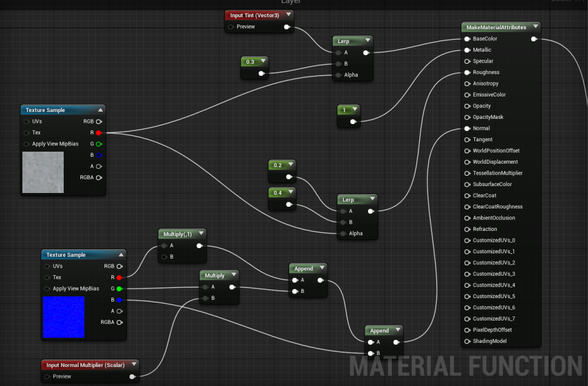This screenshot has width=588, height=386.
Task: Select the WorldDisplacement input pin
Action: 467,162
